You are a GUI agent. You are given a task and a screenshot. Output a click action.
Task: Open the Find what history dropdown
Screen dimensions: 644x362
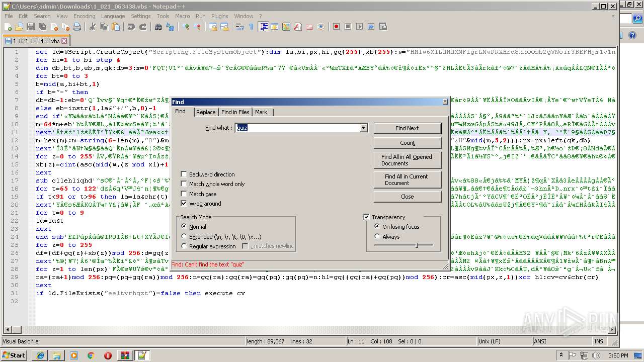point(364,128)
